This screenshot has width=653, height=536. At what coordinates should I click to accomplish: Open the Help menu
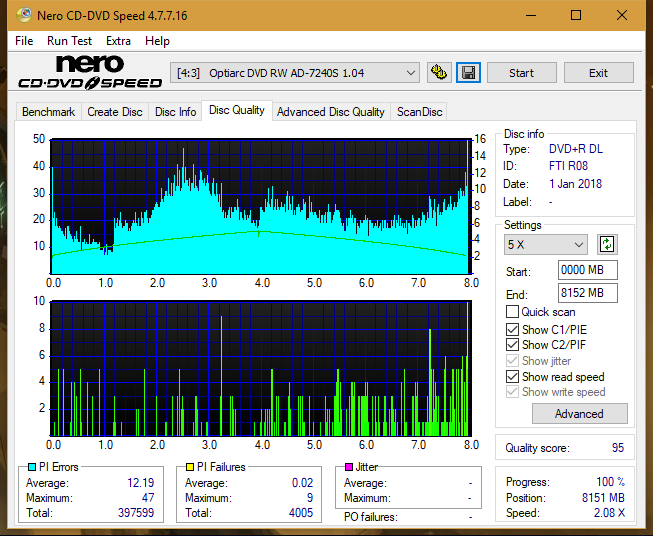coord(157,41)
